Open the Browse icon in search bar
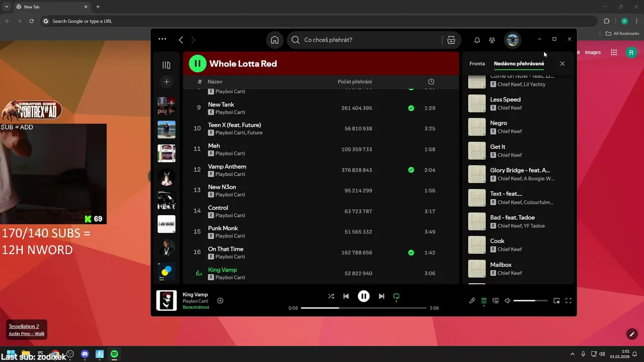 click(451, 40)
